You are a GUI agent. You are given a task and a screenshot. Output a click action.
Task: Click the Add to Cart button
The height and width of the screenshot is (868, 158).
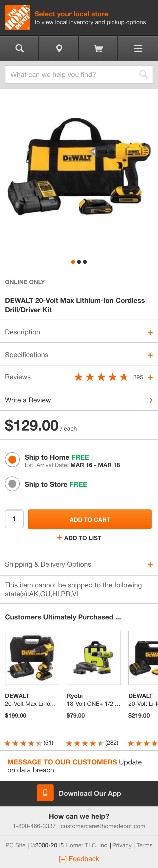(x=90, y=519)
